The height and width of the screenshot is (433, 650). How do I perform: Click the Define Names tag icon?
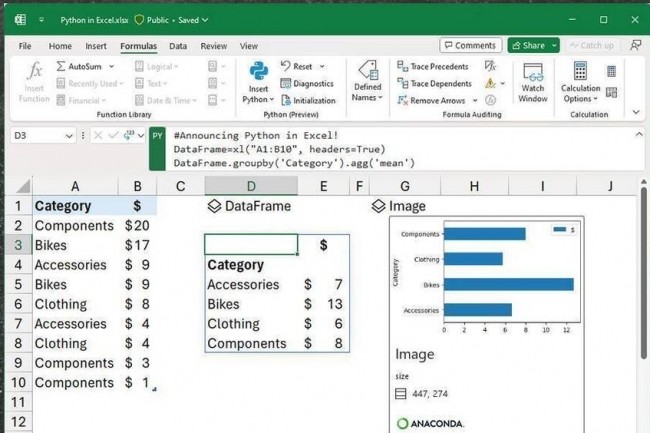[x=367, y=71]
